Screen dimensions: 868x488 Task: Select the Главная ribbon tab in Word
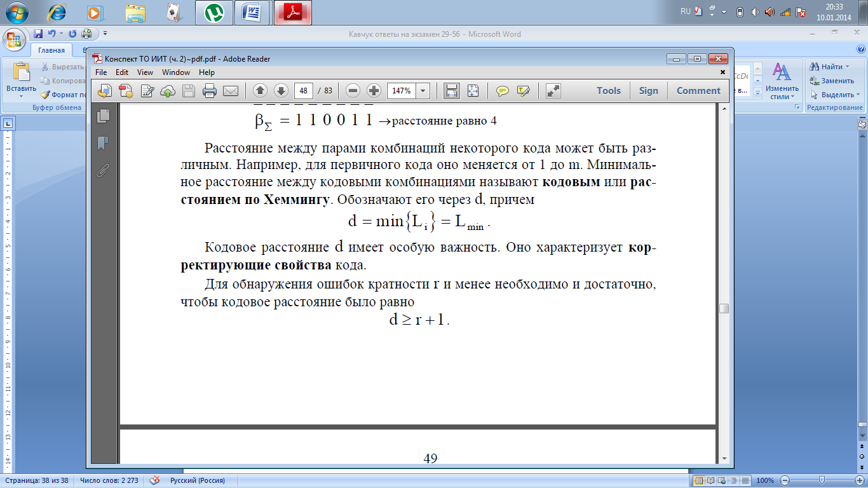pyautogui.click(x=51, y=50)
